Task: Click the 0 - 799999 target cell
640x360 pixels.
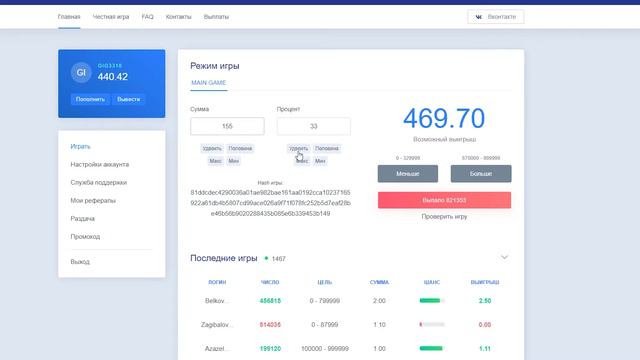Action: click(x=325, y=301)
